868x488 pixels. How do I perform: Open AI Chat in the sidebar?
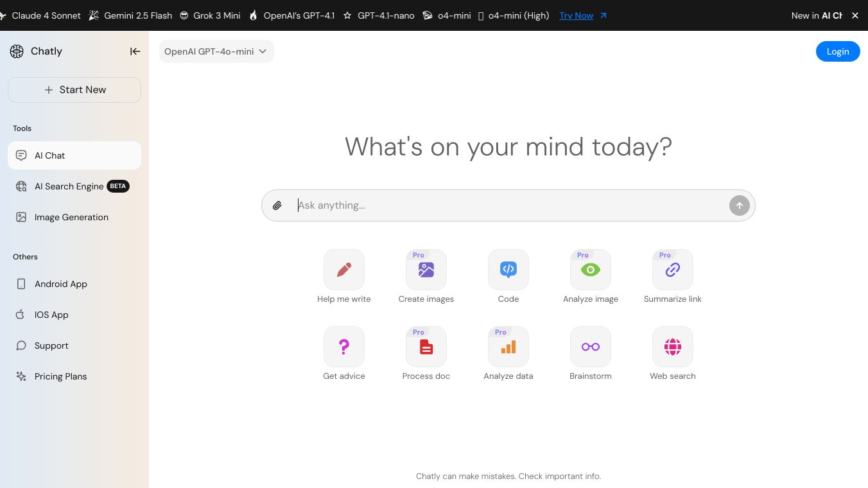[74, 155]
